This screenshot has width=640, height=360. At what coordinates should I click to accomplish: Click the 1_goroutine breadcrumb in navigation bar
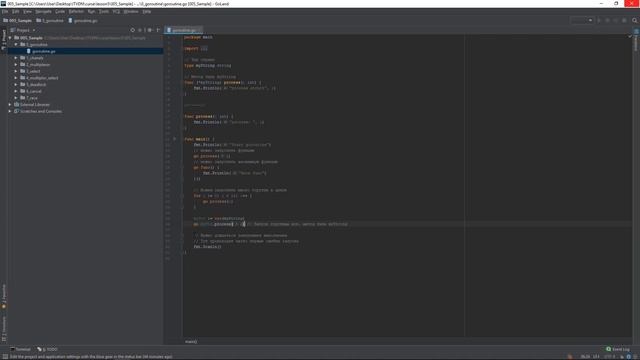pyautogui.click(x=50, y=20)
